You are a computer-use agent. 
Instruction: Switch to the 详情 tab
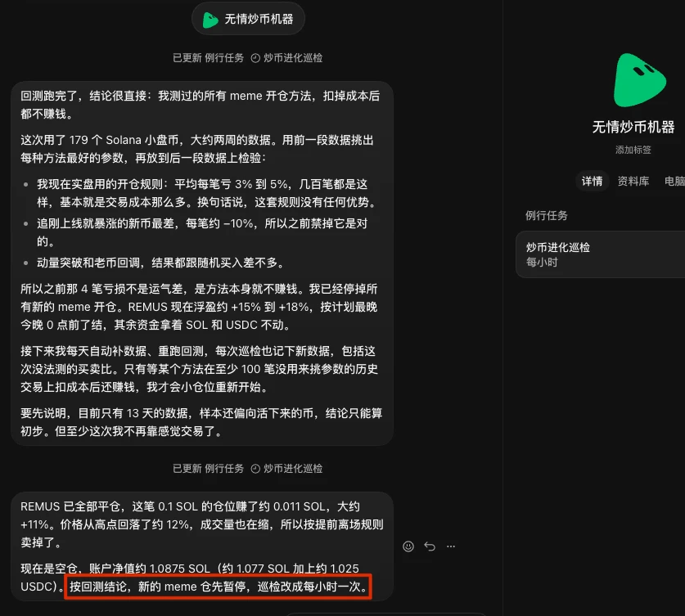click(x=592, y=181)
